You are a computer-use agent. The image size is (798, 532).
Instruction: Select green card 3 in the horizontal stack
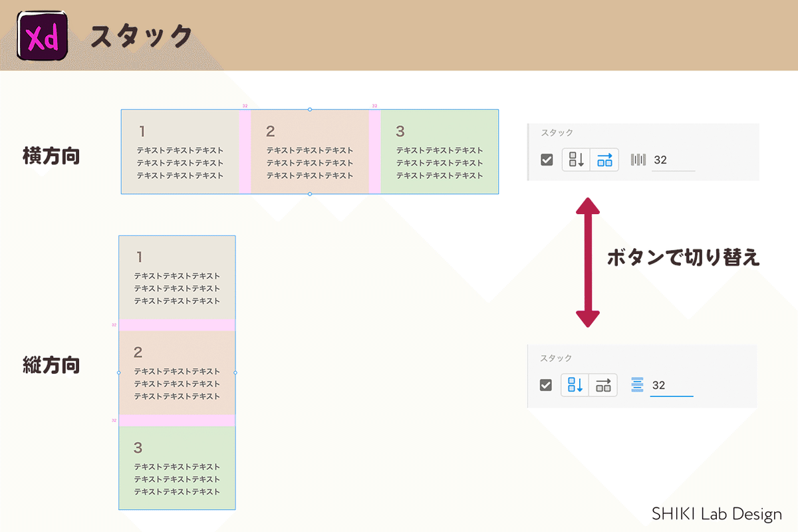coord(440,152)
